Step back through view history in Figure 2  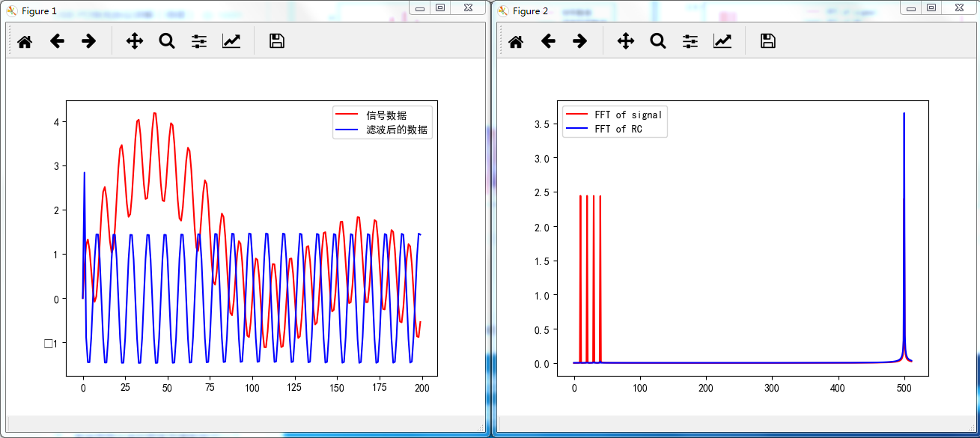[x=548, y=41]
